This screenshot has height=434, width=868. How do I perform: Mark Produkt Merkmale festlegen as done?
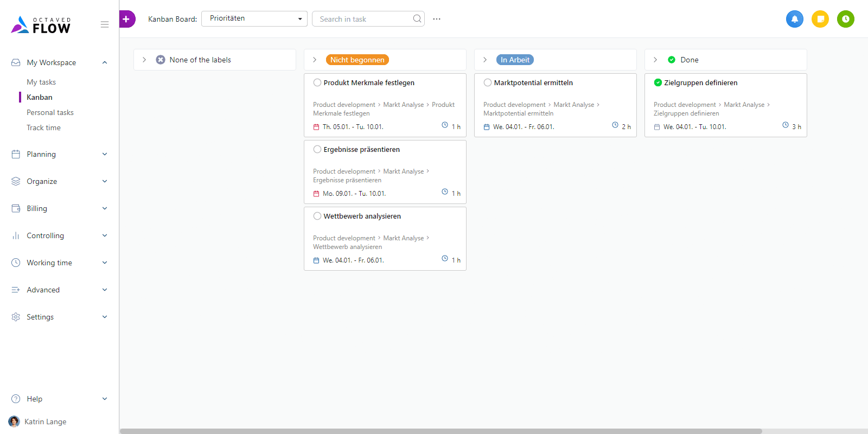point(317,83)
